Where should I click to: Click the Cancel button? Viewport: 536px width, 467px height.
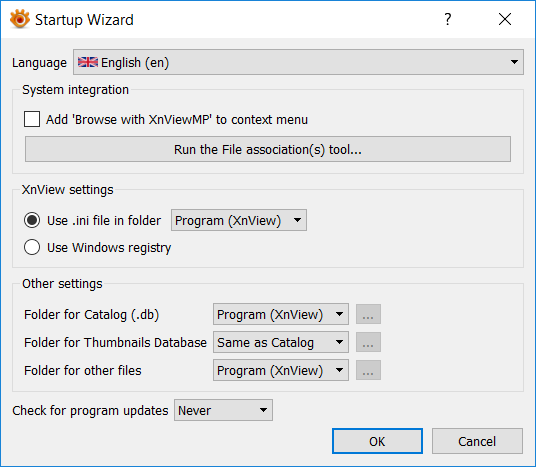click(x=477, y=441)
